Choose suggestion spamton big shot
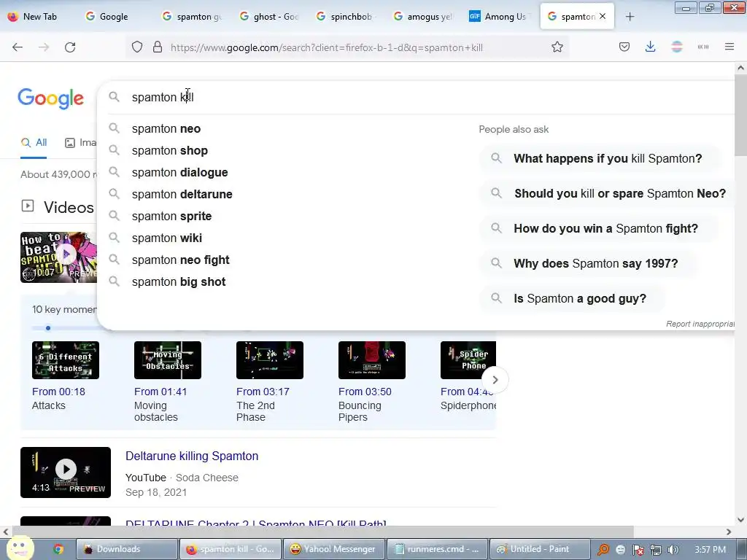Viewport: 747px width, 560px height. [x=179, y=282]
